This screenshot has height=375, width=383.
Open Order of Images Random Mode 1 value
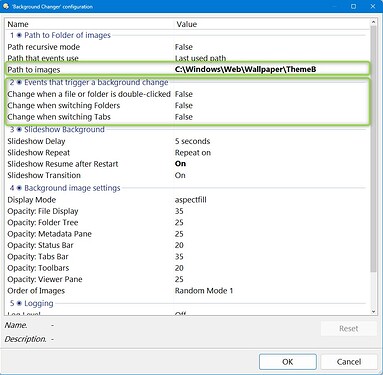[204, 291]
